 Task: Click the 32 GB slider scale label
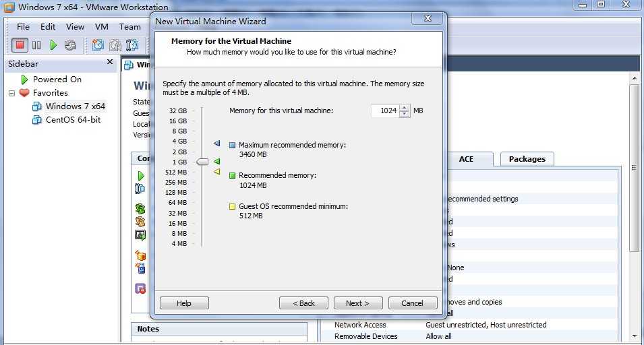pyautogui.click(x=178, y=111)
